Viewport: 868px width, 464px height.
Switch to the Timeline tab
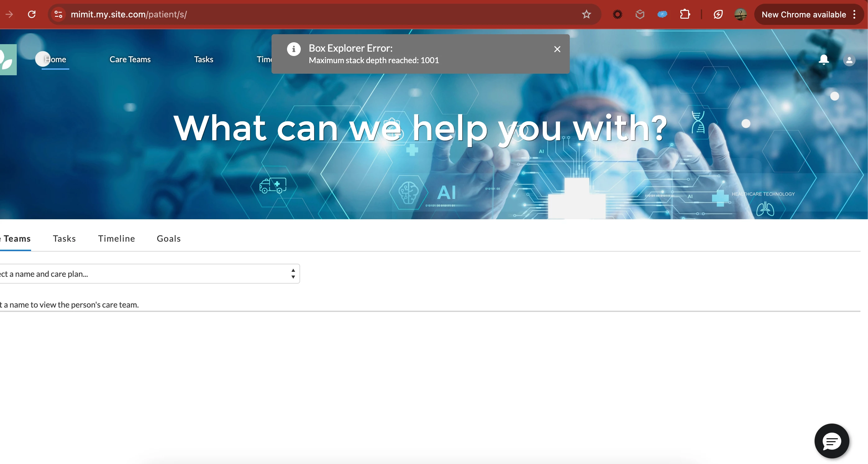116,239
